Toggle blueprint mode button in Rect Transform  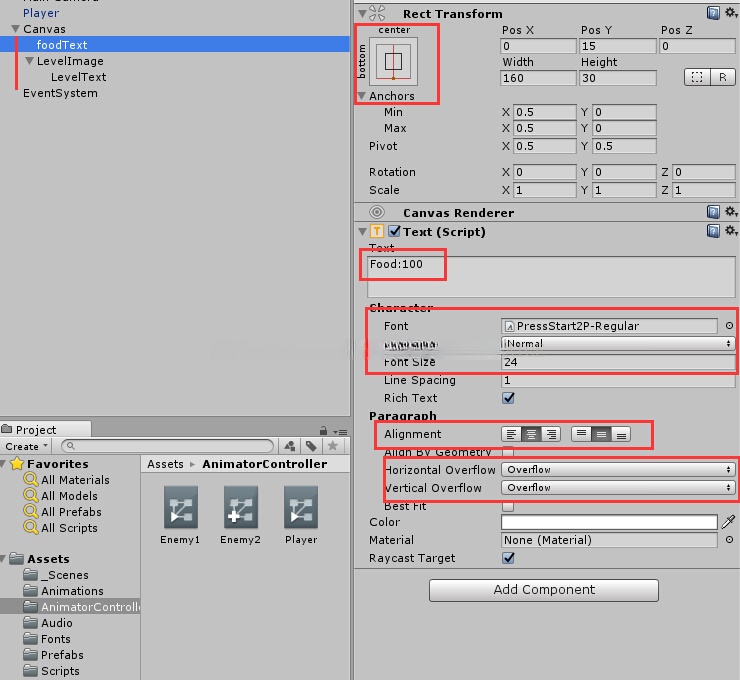[x=697, y=77]
